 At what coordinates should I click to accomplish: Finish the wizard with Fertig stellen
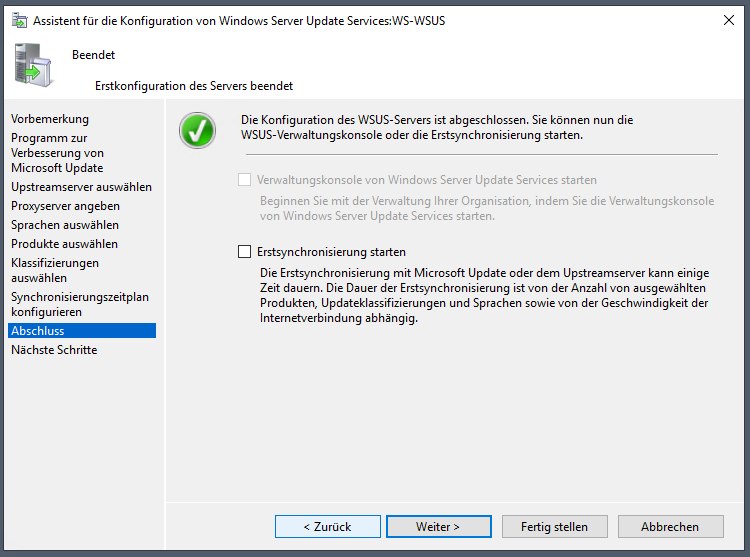pyautogui.click(x=555, y=526)
